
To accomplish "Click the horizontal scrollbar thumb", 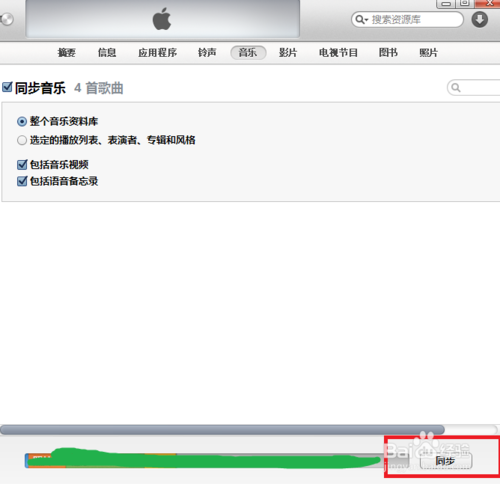I will 222,430.
